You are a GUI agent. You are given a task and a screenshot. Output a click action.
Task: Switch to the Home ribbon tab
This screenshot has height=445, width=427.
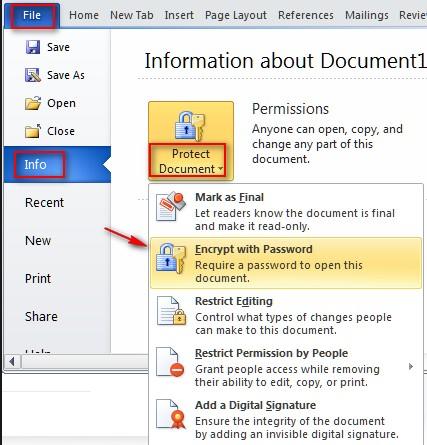84,15
